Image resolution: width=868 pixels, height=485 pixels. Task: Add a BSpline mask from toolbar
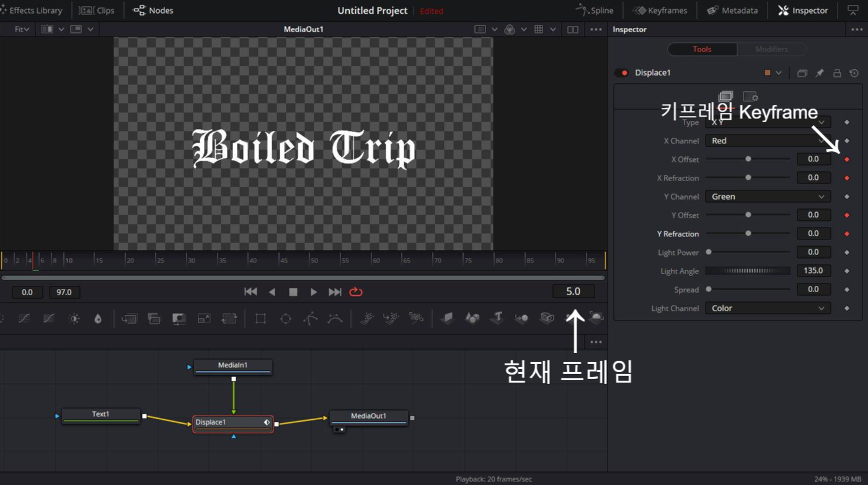335,319
